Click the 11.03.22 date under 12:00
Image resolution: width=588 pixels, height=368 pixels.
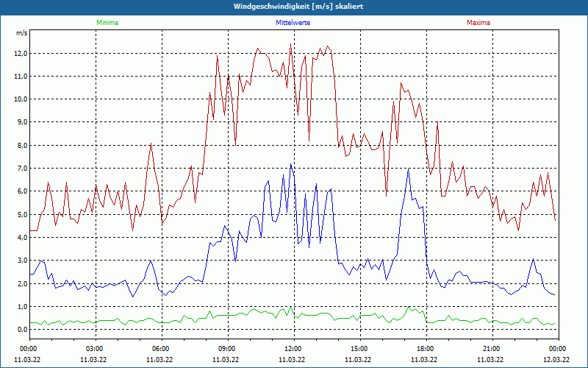[292, 359]
